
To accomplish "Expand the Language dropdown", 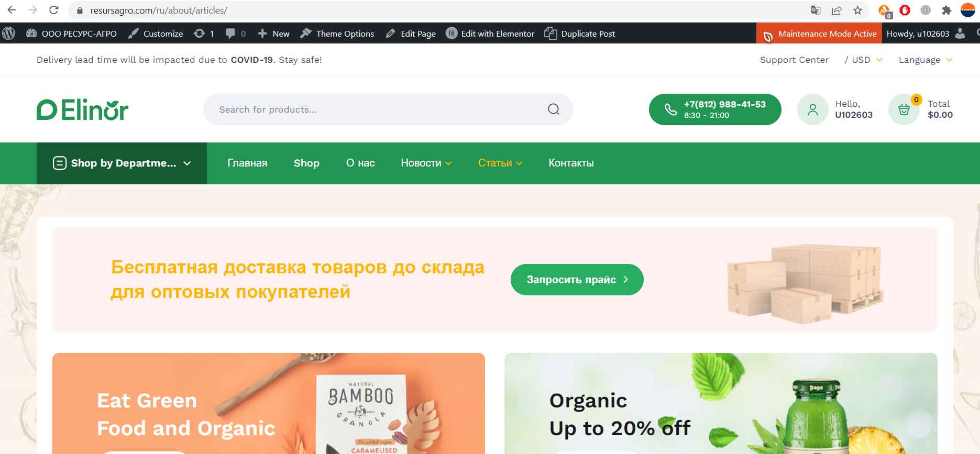I will [x=926, y=60].
